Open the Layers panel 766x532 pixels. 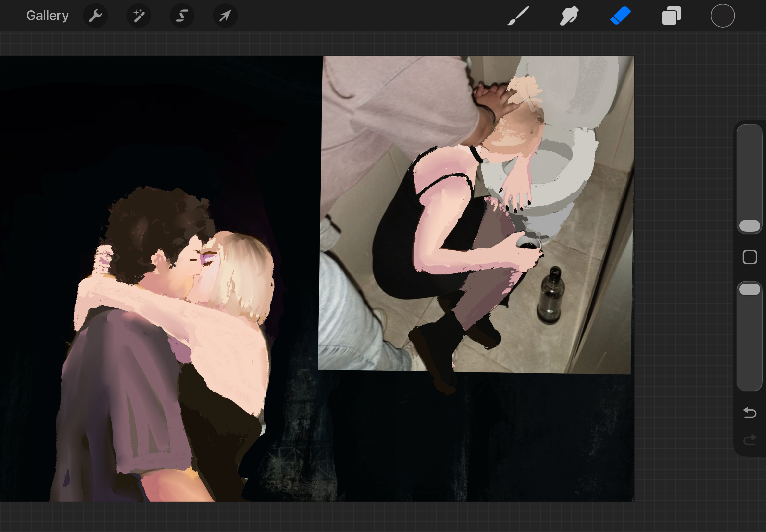coord(671,16)
